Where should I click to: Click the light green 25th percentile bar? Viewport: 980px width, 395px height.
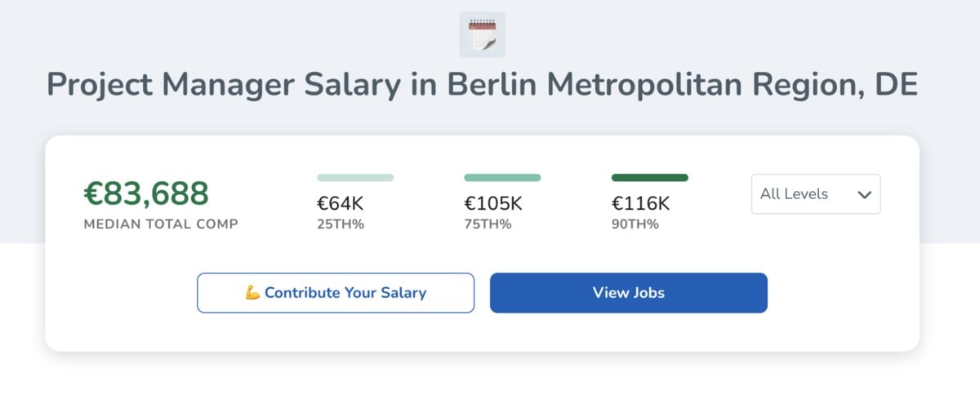click(x=355, y=177)
